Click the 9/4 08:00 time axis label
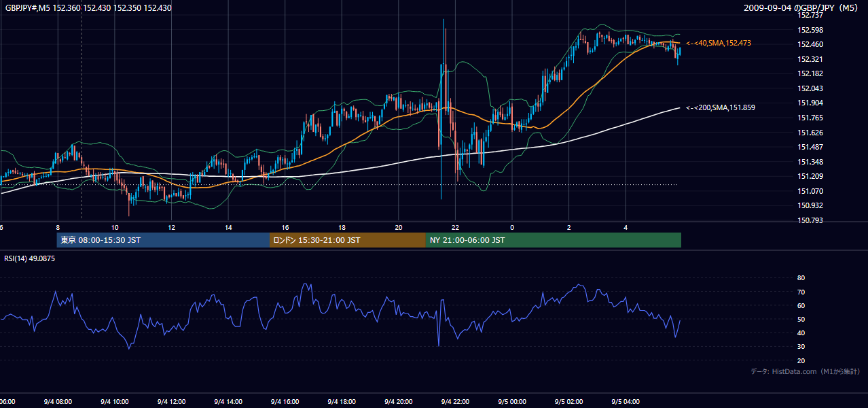The image size is (868, 408). 58,401
